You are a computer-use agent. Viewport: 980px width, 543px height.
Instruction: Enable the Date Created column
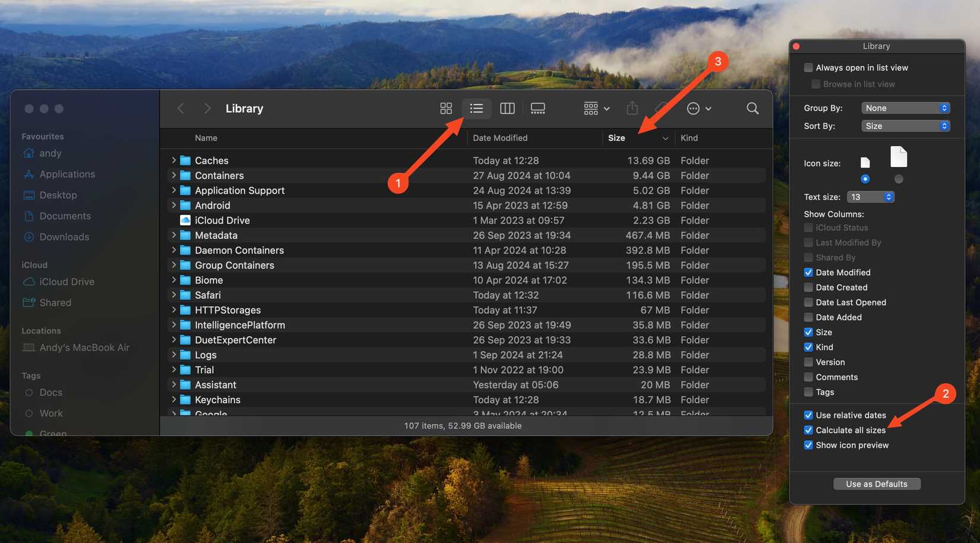[x=808, y=288]
